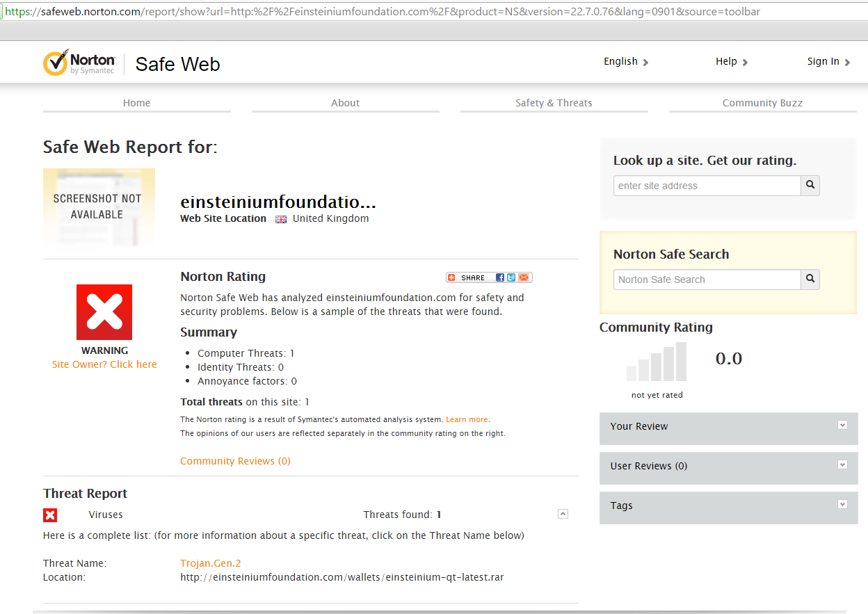Image resolution: width=868 pixels, height=614 pixels.
Task: Click the Site Owner? Click here link
Action: click(104, 364)
